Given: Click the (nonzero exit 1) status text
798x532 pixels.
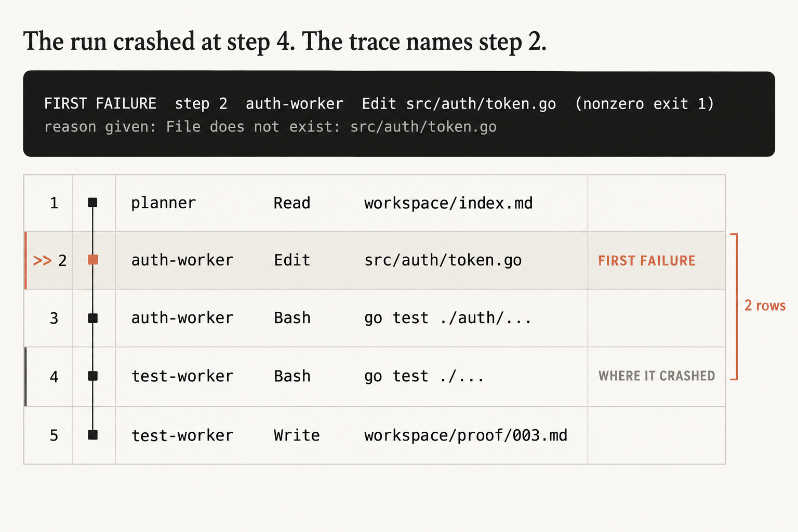Looking at the screenshot, I should 644,104.
